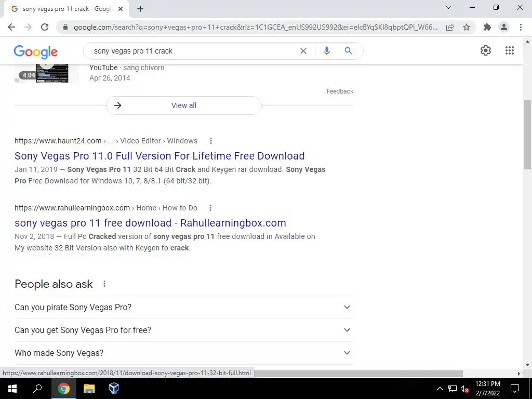The height and width of the screenshot is (399, 532).
Task: Open the Google apps grid icon
Action: [x=509, y=50]
